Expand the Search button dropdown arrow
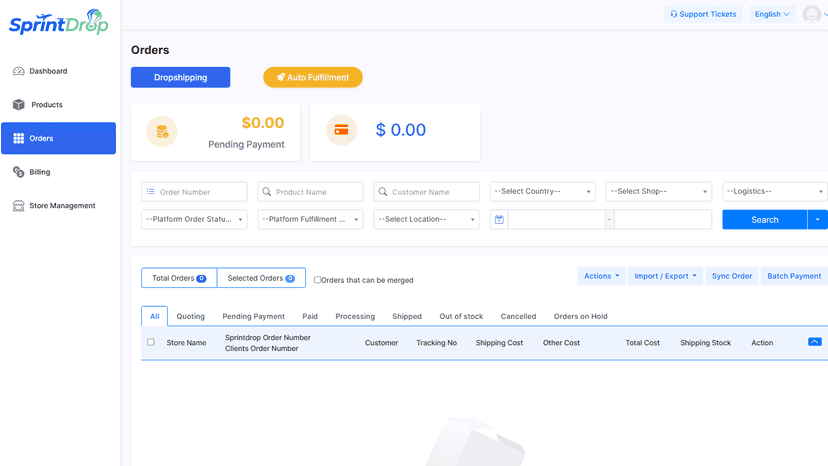Screen dimensions: 828x466 [817, 220]
